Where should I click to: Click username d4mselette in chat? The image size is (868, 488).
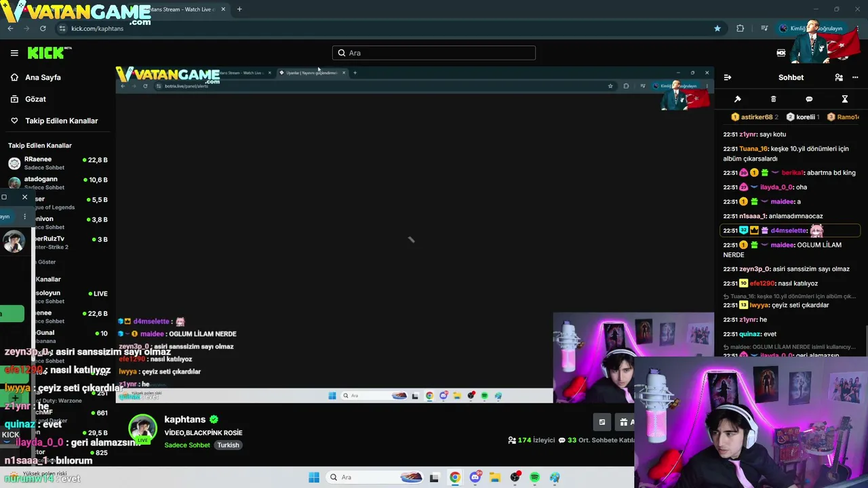click(789, 230)
